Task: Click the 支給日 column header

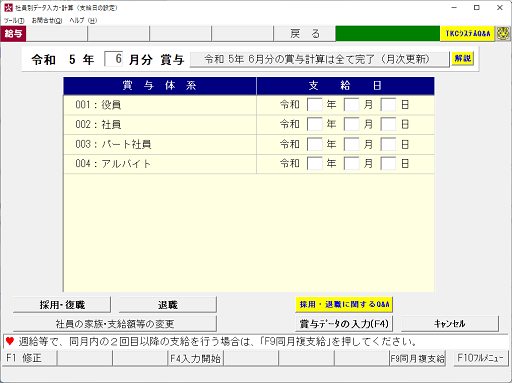Action: (x=345, y=86)
